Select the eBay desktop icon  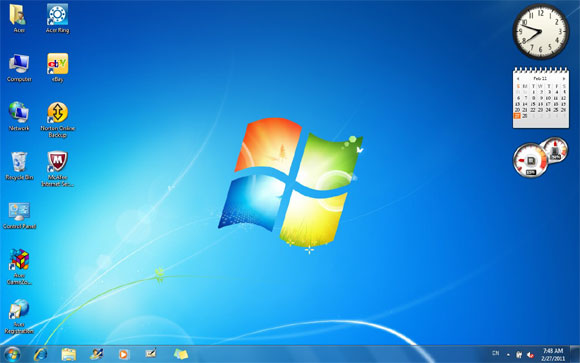click(57, 68)
